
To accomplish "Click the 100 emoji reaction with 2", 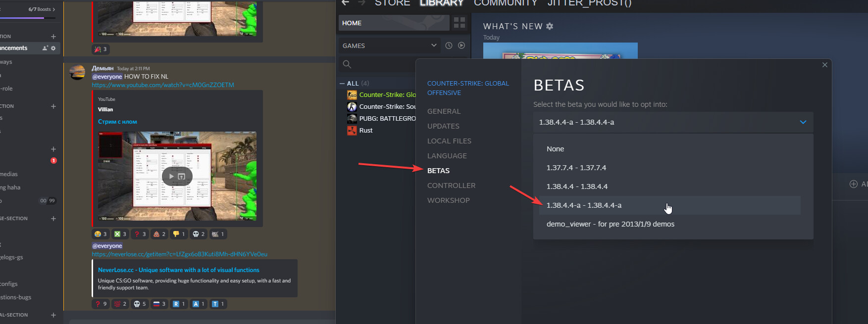I will 120,304.
